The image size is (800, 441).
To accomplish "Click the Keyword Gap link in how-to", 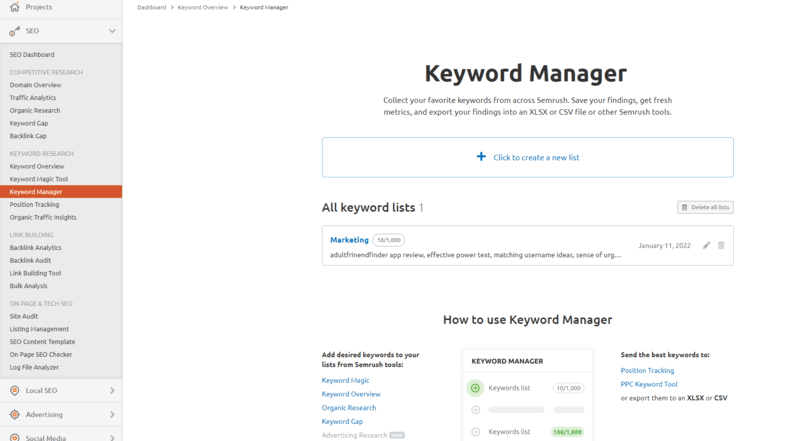I will coord(342,422).
